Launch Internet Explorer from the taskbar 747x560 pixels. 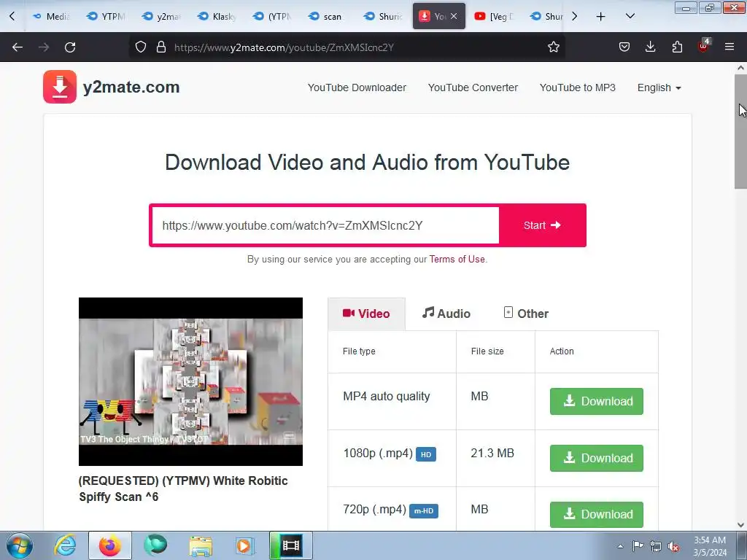[65, 545]
